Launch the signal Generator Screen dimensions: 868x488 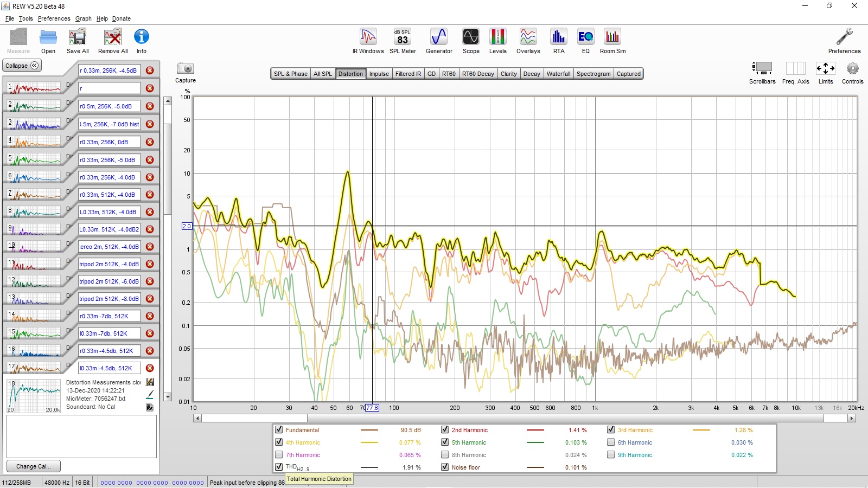tap(439, 37)
